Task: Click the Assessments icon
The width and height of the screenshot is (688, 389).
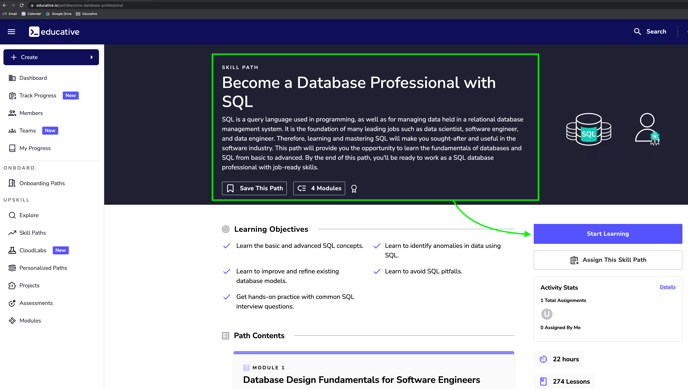Action: point(12,303)
